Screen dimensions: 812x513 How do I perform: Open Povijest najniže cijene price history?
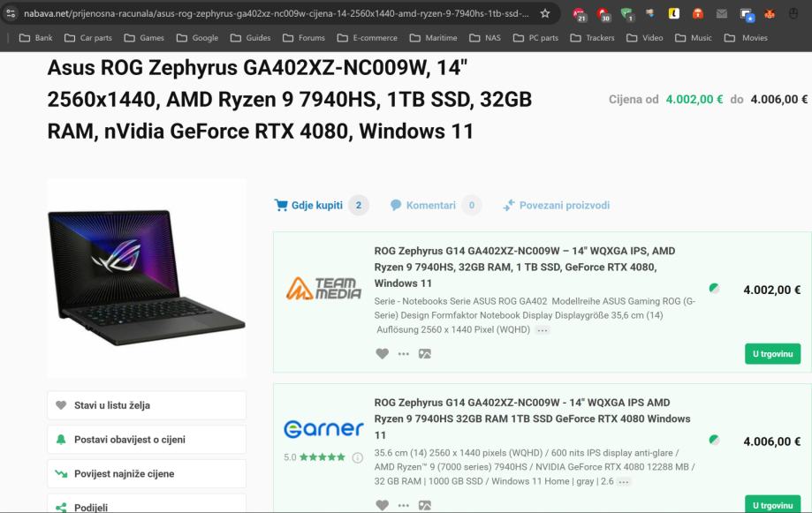(x=147, y=473)
